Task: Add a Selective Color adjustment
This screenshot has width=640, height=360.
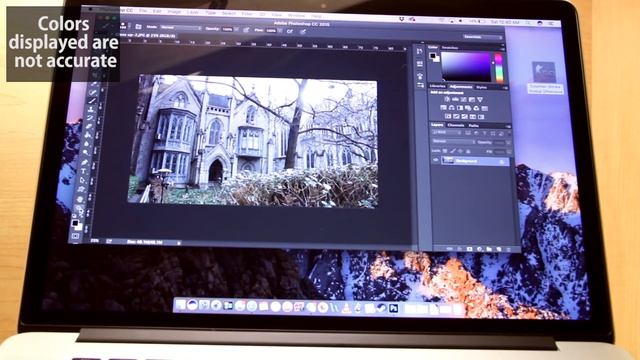Action: (x=481, y=116)
